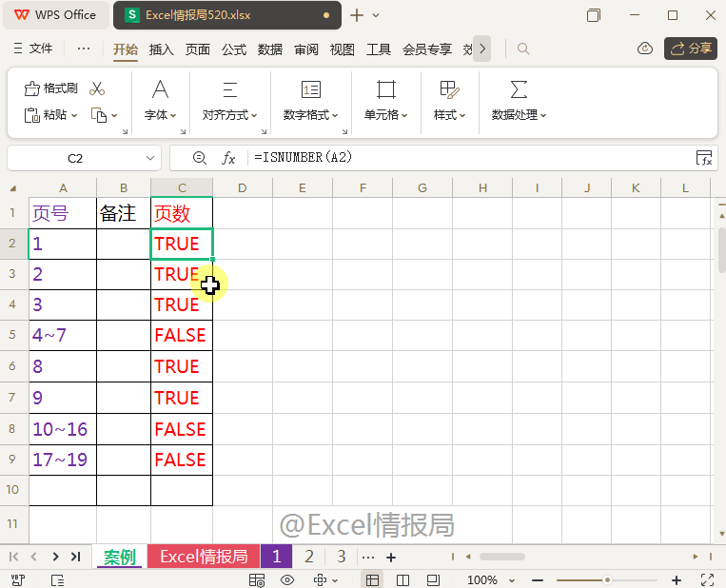
Task: Toggle the eye reading mode icon
Action: pyautogui.click(x=287, y=579)
